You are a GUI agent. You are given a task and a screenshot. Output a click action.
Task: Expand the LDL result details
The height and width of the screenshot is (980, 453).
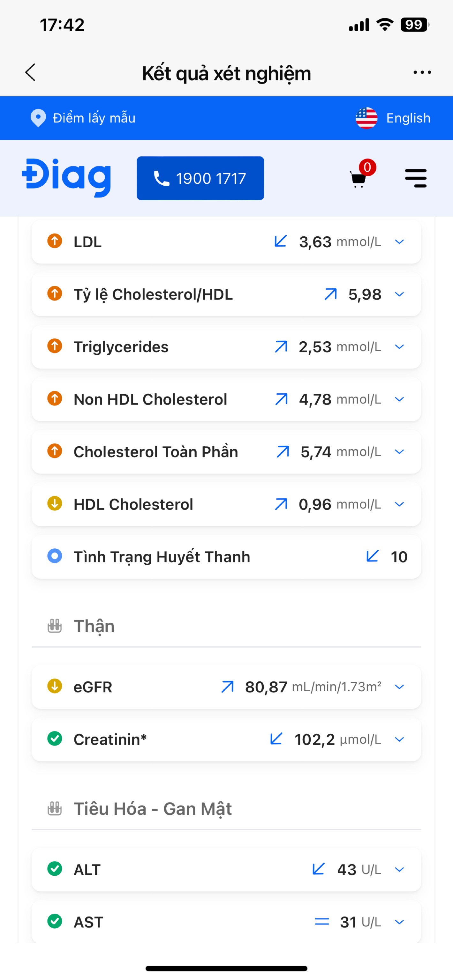399,242
